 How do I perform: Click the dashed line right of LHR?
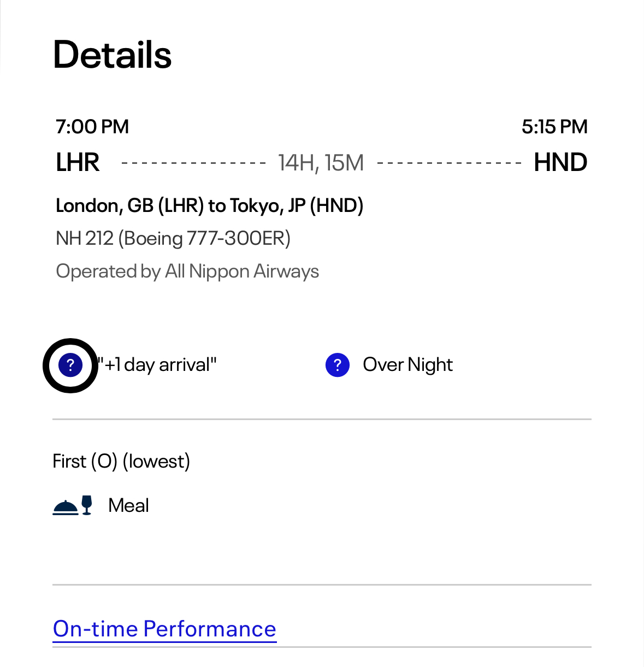193,163
